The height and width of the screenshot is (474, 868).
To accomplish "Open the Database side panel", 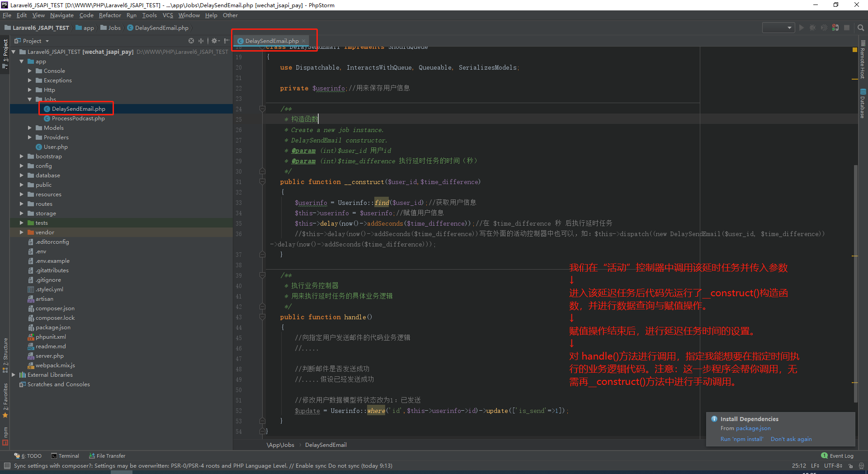I will point(863,104).
